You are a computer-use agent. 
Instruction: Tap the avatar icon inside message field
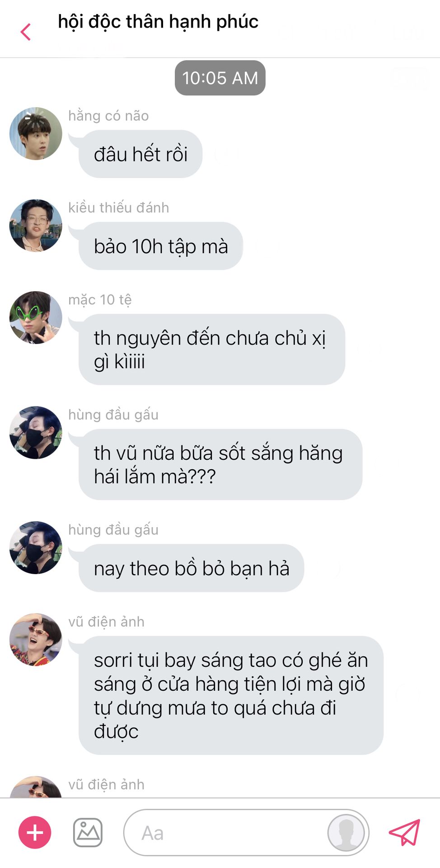[x=346, y=832]
